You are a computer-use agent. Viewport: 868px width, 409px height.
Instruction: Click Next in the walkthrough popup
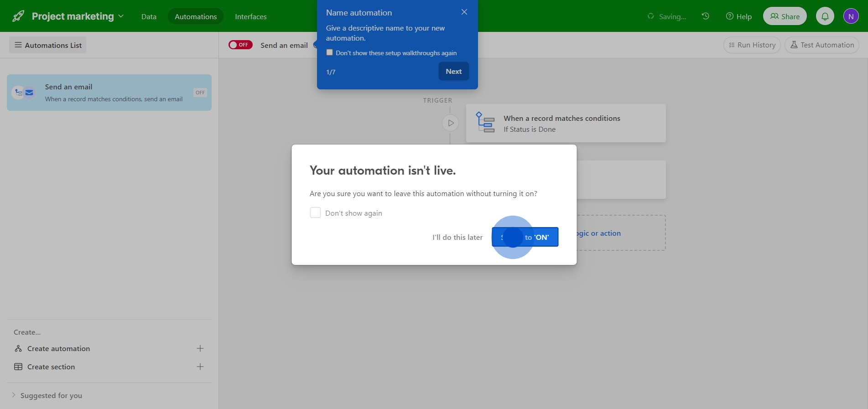(453, 72)
